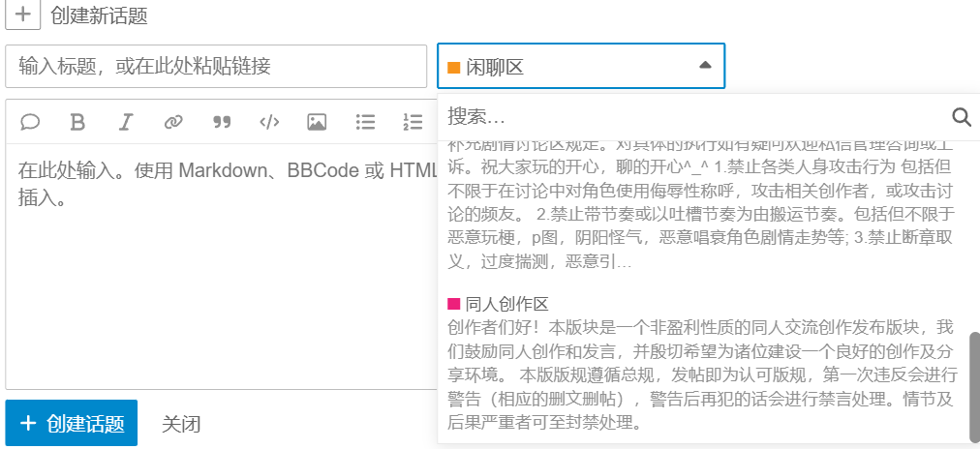Viewport: 980px width, 449px height.
Task: Insert a hyperlink using the chain icon
Action: click(x=173, y=122)
